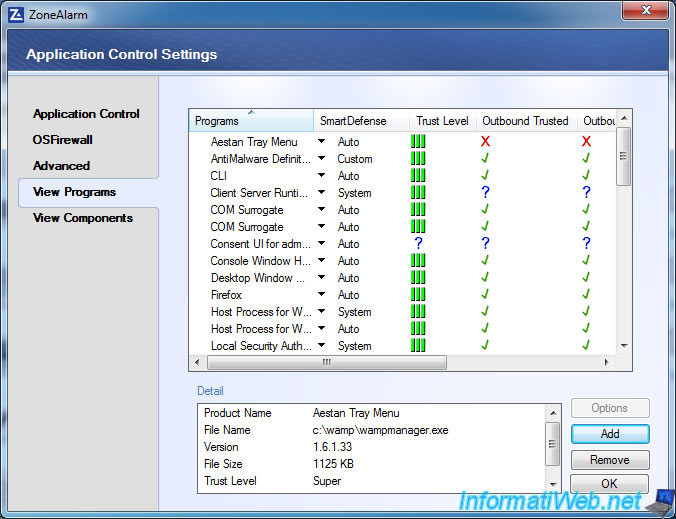This screenshot has height=519, width=676.
Task: Open the Application Control tab
Action: point(86,114)
